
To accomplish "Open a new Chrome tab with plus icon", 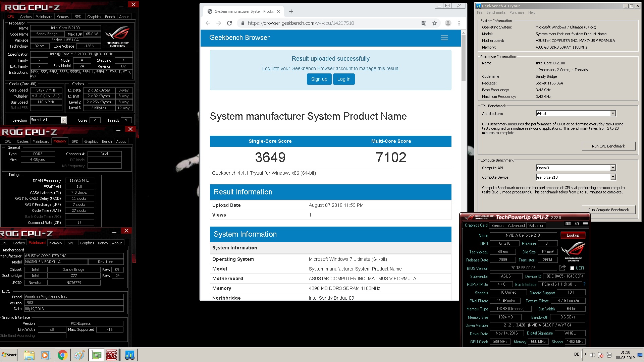I will point(291,11).
